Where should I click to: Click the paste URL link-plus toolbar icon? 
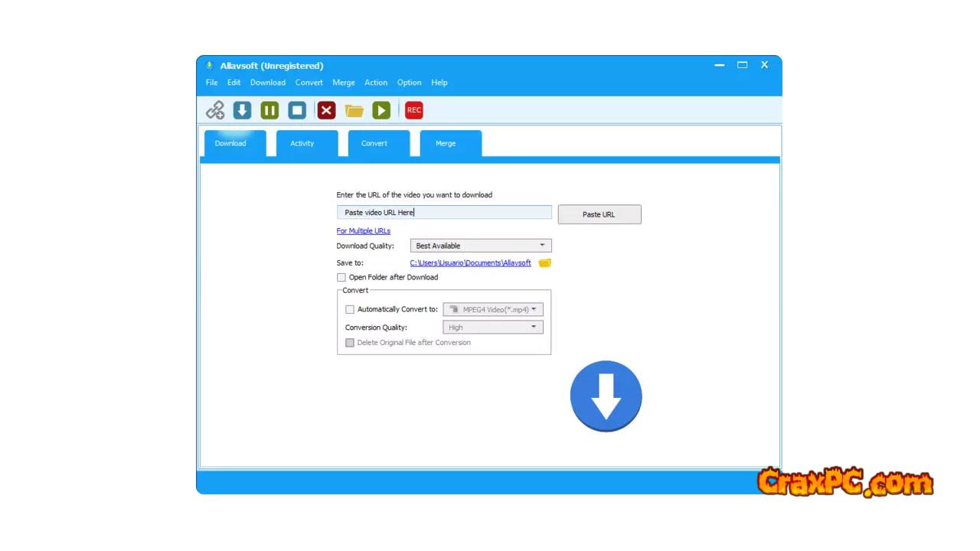point(215,110)
